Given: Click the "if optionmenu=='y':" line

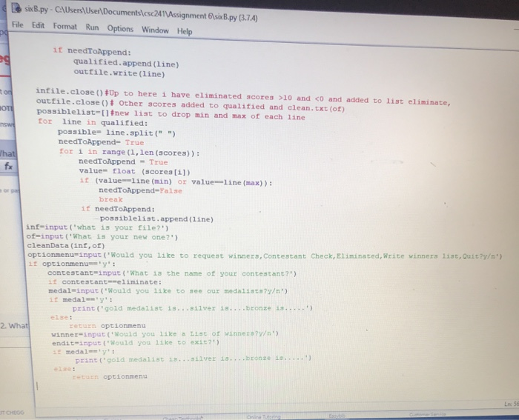Looking at the screenshot, I should [x=72, y=264].
